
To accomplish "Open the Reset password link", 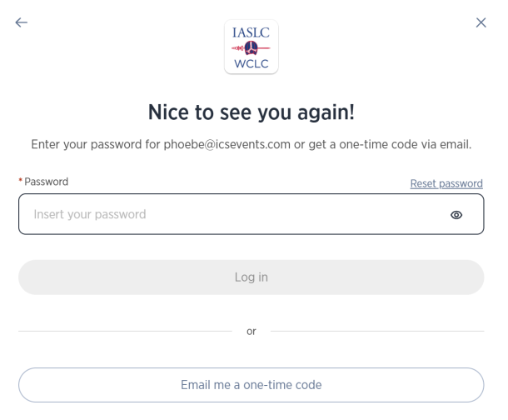I will click(x=446, y=183).
